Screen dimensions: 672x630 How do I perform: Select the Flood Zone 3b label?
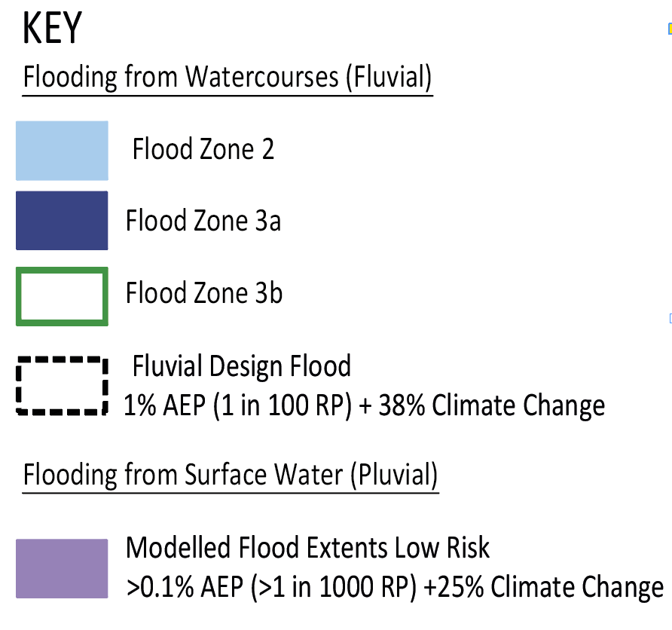(204, 292)
